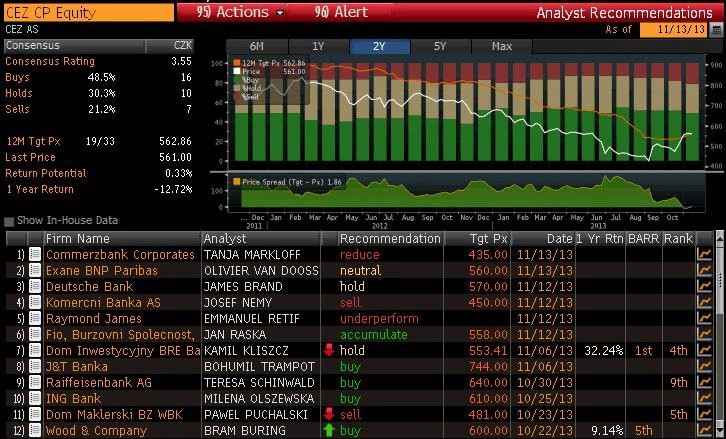Open the Raiffeisenbank AG firm link
This screenshot has width=726, height=439.
pos(99,383)
